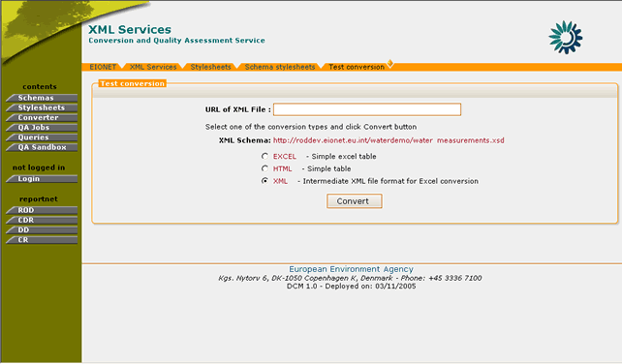
Task: Open ROD in the reportnet section
Action: tap(42, 210)
